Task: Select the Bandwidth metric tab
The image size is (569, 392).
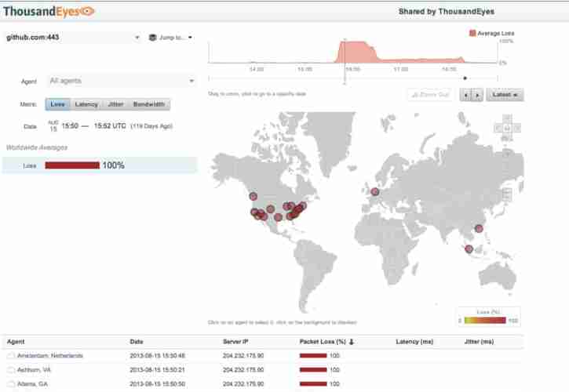Action: pos(149,104)
